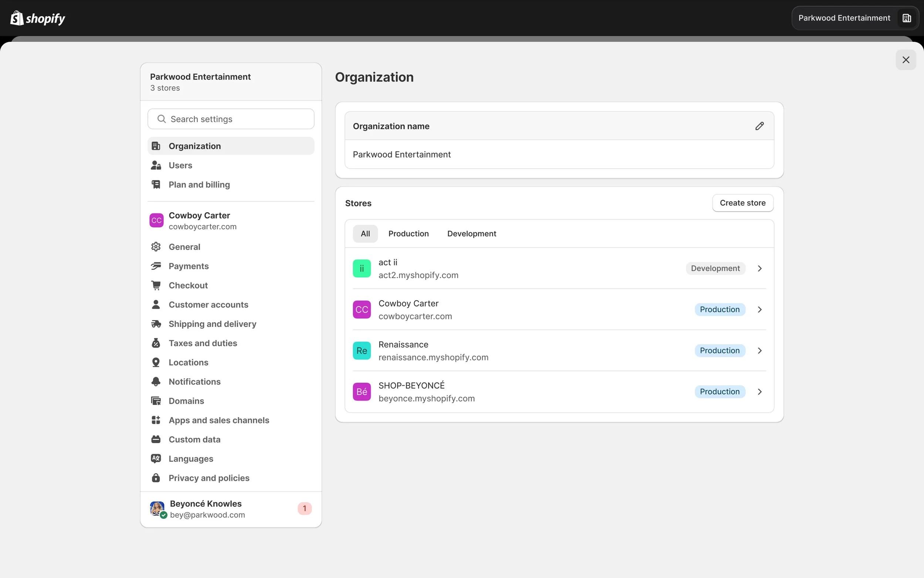The height and width of the screenshot is (578, 924).
Task: Click the Shopify logo in top bar
Action: coord(37,18)
